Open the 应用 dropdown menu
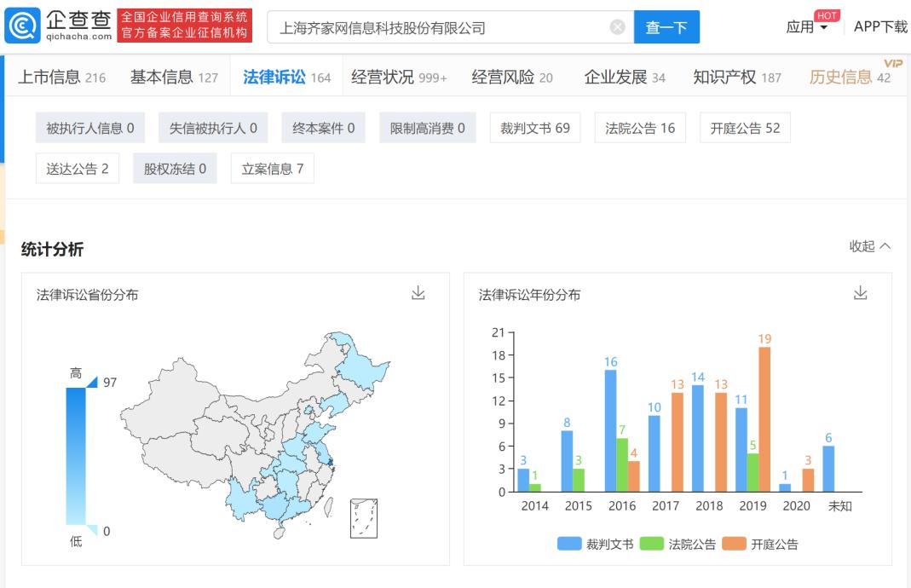The height and width of the screenshot is (588, 911). coord(804,26)
